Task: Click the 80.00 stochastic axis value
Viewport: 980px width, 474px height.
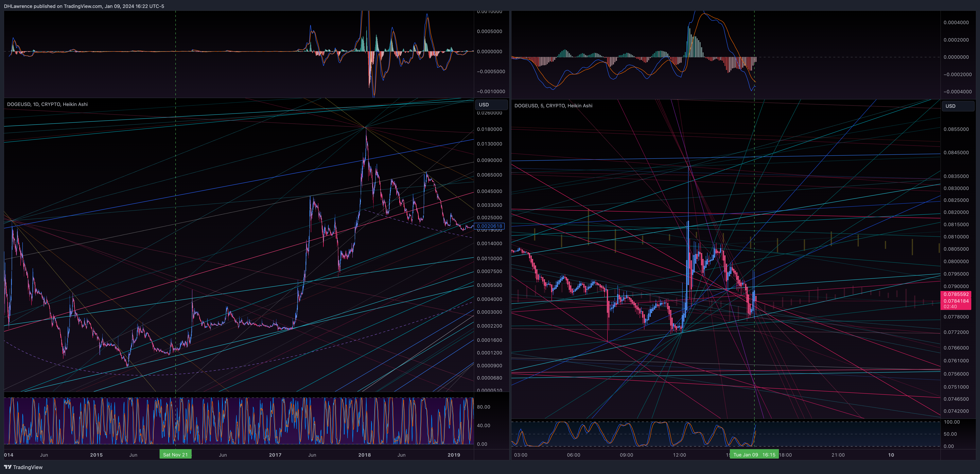Action: 483,407
